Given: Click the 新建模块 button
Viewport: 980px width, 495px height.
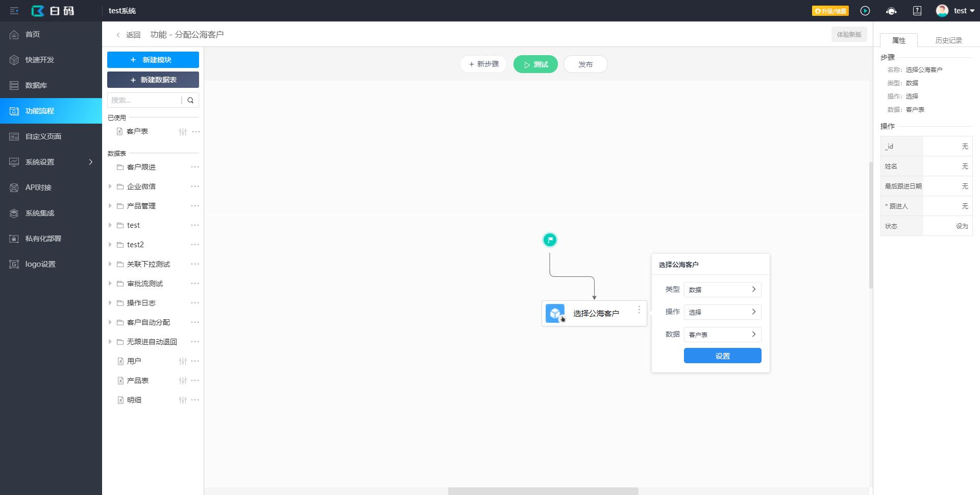Looking at the screenshot, I should (153, 60).
